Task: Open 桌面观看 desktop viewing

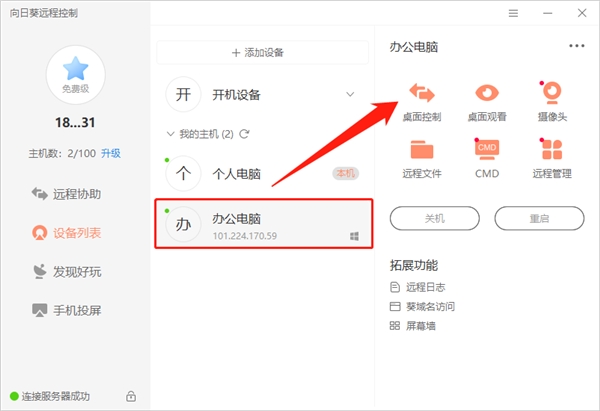Action: [487, 101]
